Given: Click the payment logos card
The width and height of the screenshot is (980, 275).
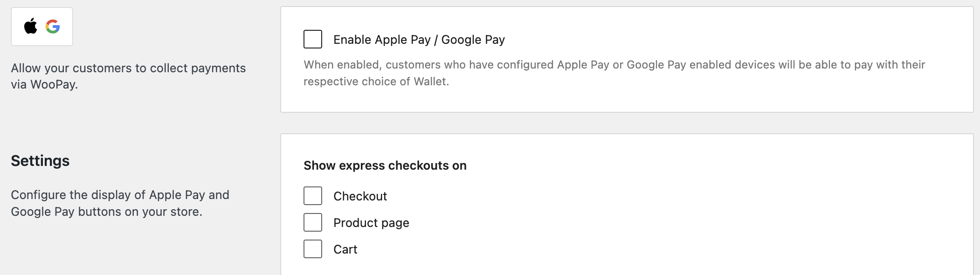Looking at the screenshot, I should coord(42,27).
